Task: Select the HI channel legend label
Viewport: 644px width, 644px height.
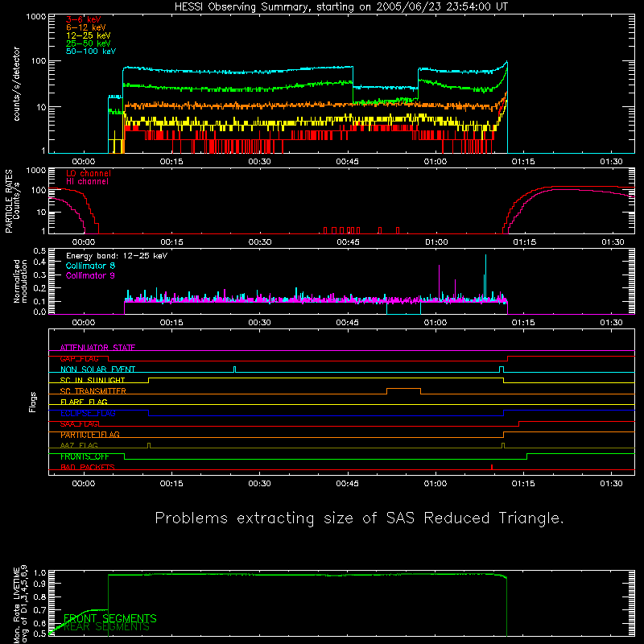Action: click(87, 182)
